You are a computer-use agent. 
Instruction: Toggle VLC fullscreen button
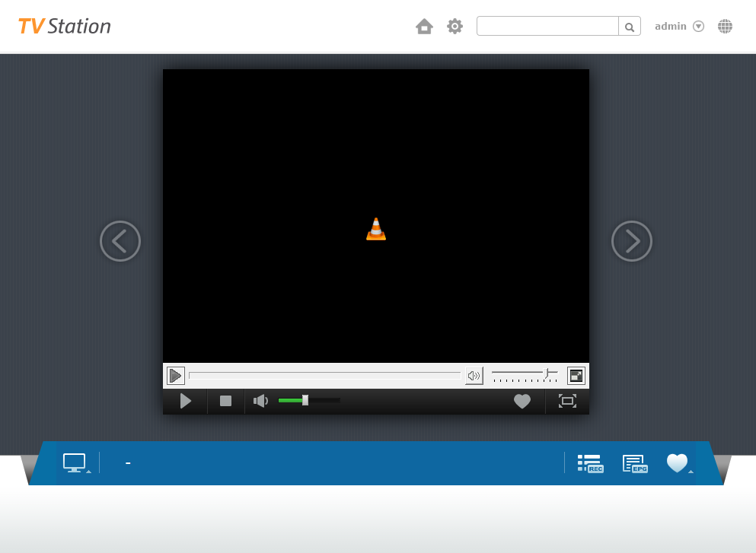pyautogui.click(x=576, y=376)
